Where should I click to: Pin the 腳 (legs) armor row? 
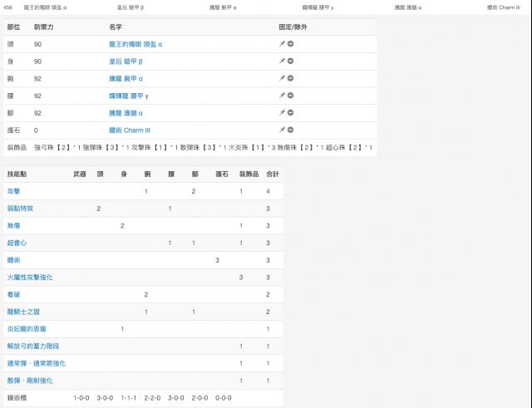282,113
